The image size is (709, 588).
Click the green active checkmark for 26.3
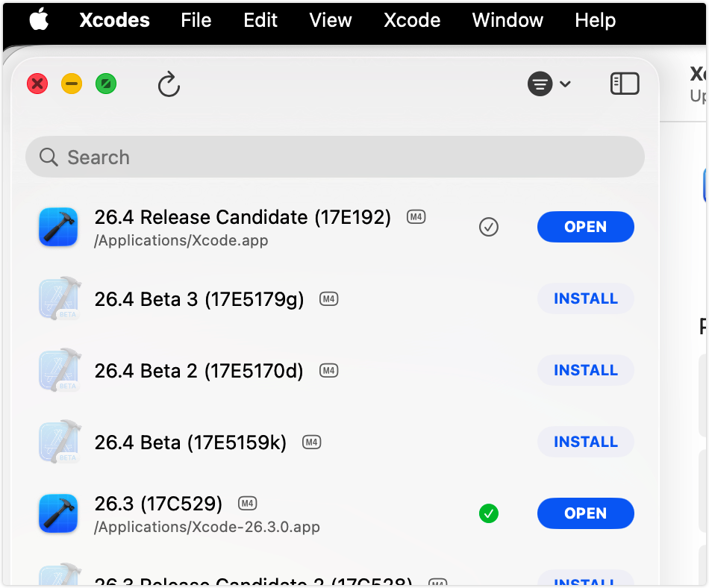tap(489, 513)
